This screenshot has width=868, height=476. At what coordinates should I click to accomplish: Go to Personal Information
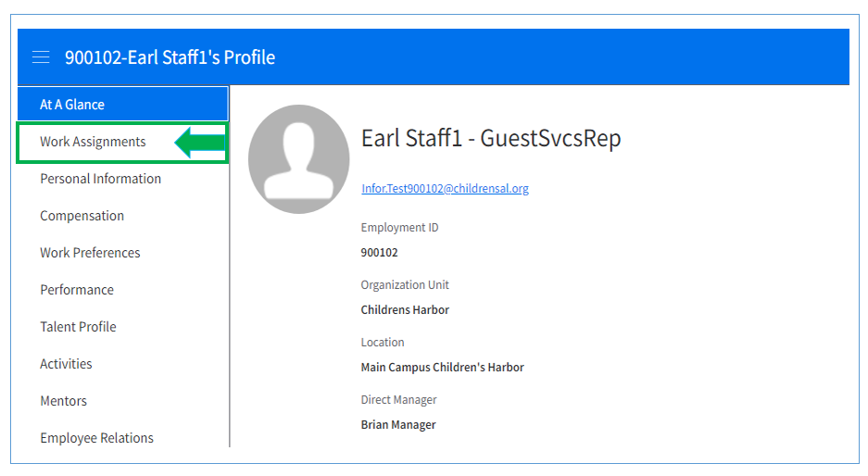coord(100,179)
